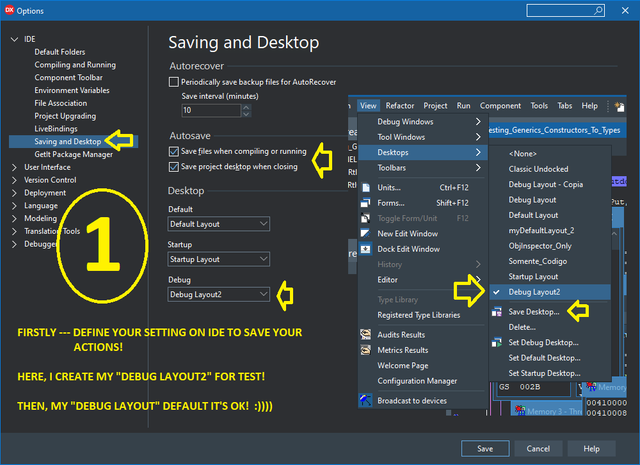
Task: Select Project Upgrading in the tree
Action: [x=65, y=116]
